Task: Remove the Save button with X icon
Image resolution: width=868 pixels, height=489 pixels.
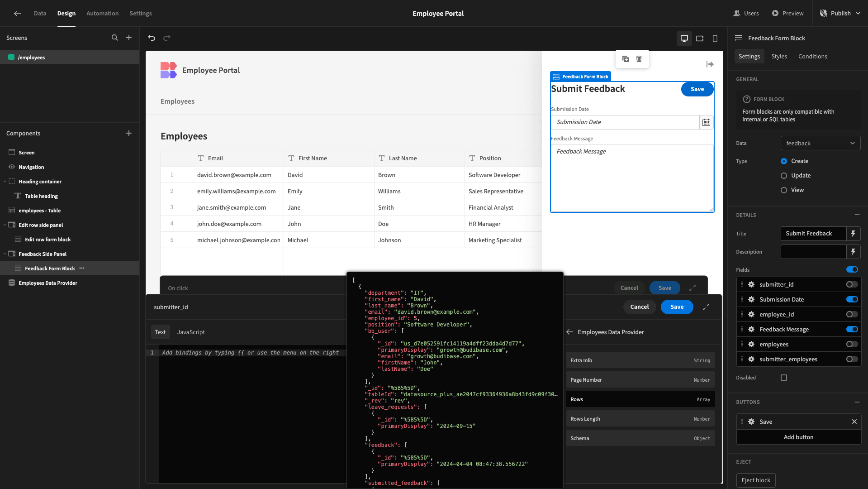Action: [x=854, y=422]
